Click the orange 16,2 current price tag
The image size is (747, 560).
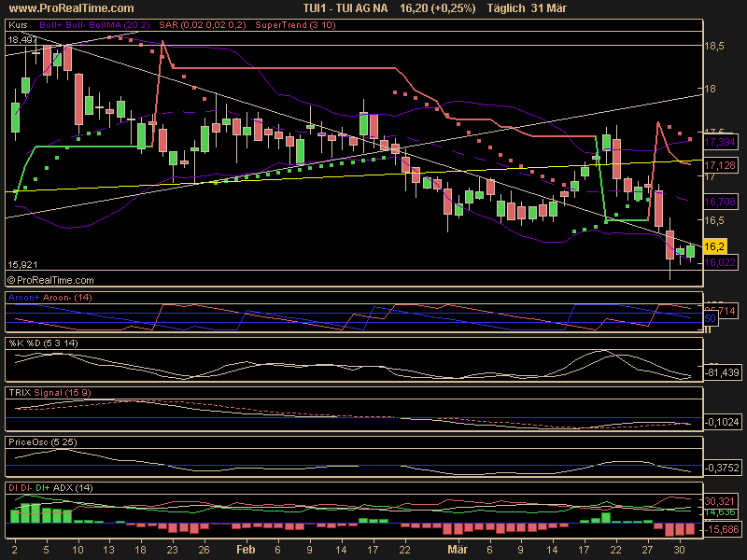(x=713, y=247)
